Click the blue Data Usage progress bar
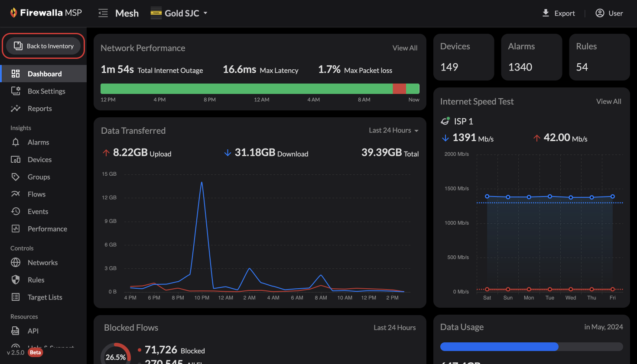The width and height of the screenshot is (637, 364). click(x=499, y=347)
